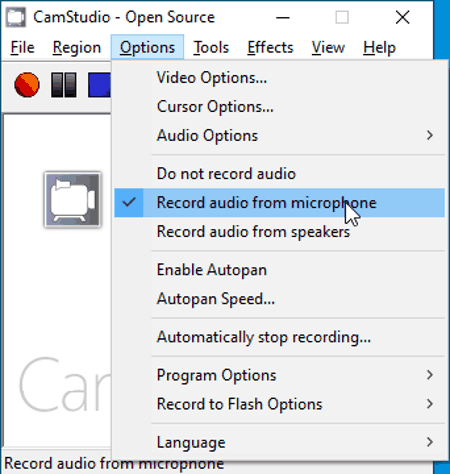Enable Autopan option
The height and width of the screenshot is (474, 450).
coord(279,270)
